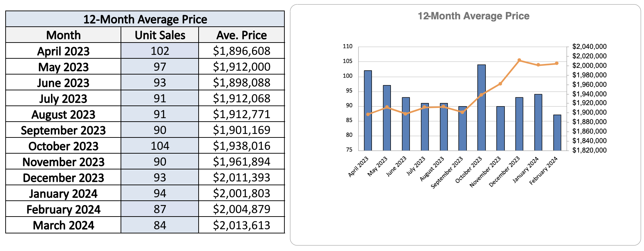This screenshot has width=644, height=251.
Task: Click the unit sales value 104
Action: (160, 146)
